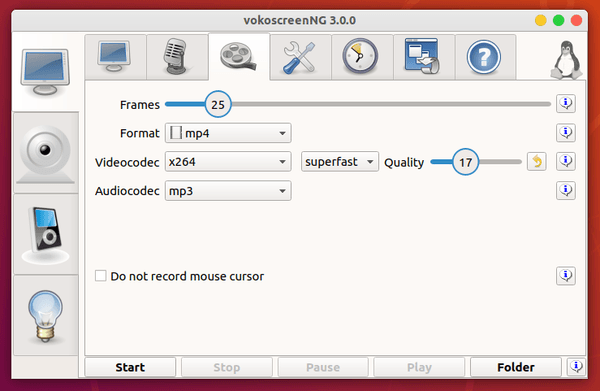Reset Quality to default with yellow arrow
Image resolution: width=600 pixels, height=391 pixels.
click(x=536, y=161)
